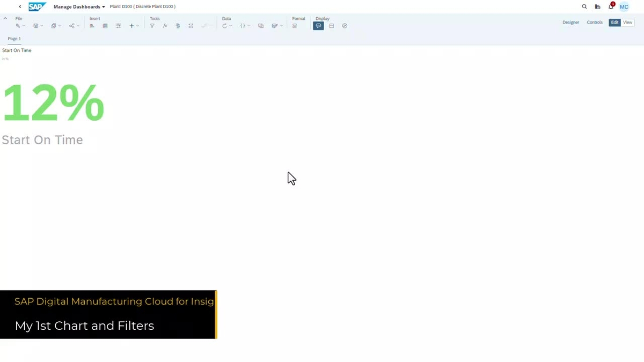
Task: Toggle the comments display option
Action: 318,25
